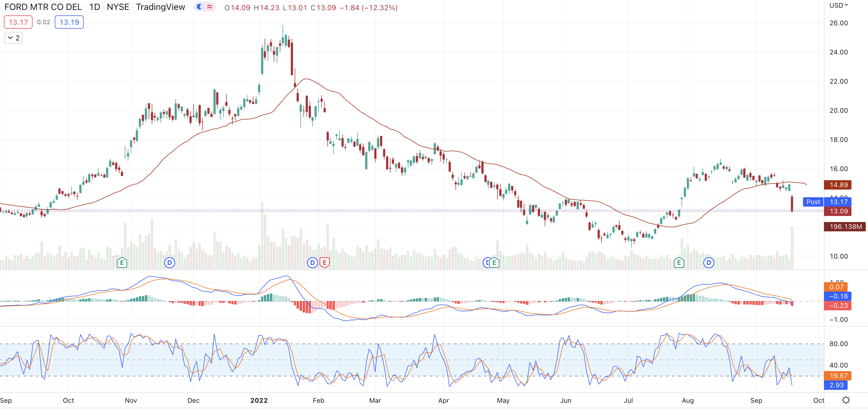Screen dimensions: 868x411
Task: Click the late-November dividend D marker
Action: point(169,262)
